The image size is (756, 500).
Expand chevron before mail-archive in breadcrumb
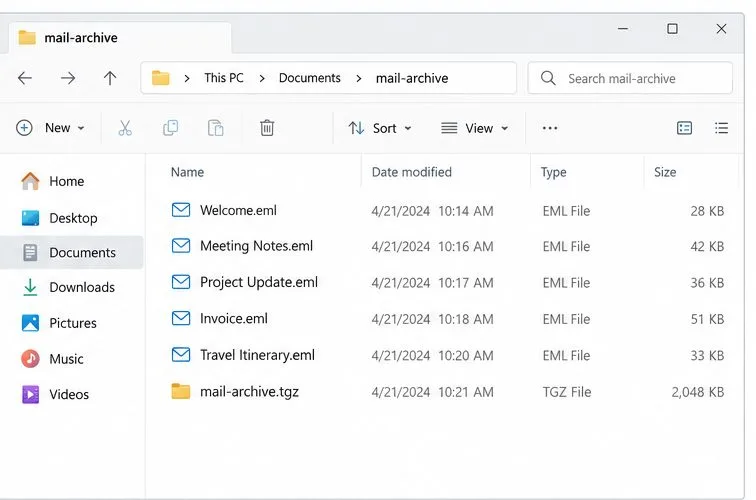click(359, 78)
